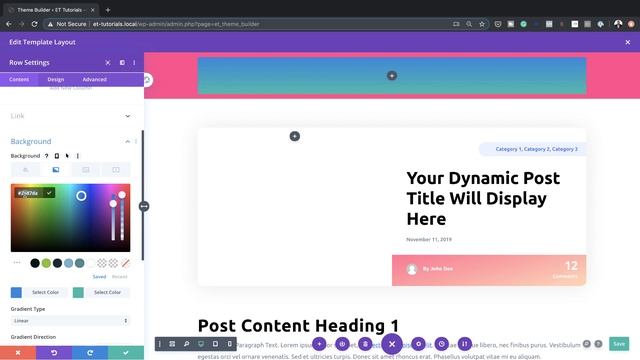Viewport: 640px width, 360px height.
Task: Click panel resize handle arrows icon
Action: [144, 206]
